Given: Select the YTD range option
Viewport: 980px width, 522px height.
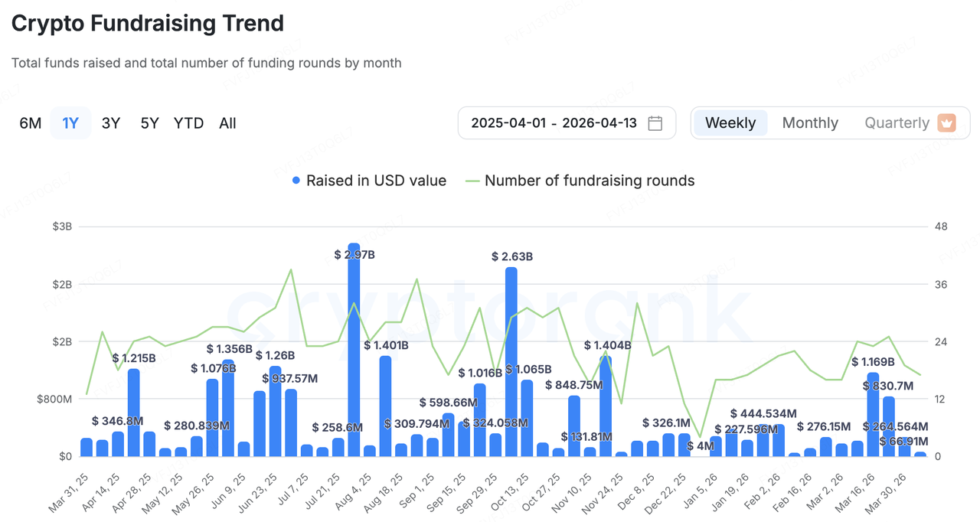Looking at the screenshot, I should tap(188, 123).
